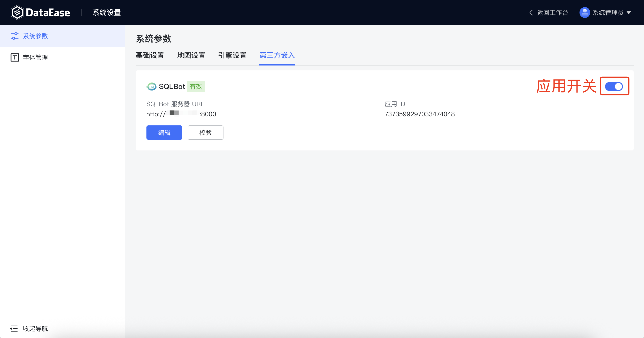Click the 返回工作台 link
Screen dimensions: 644x338
(552, 12)
